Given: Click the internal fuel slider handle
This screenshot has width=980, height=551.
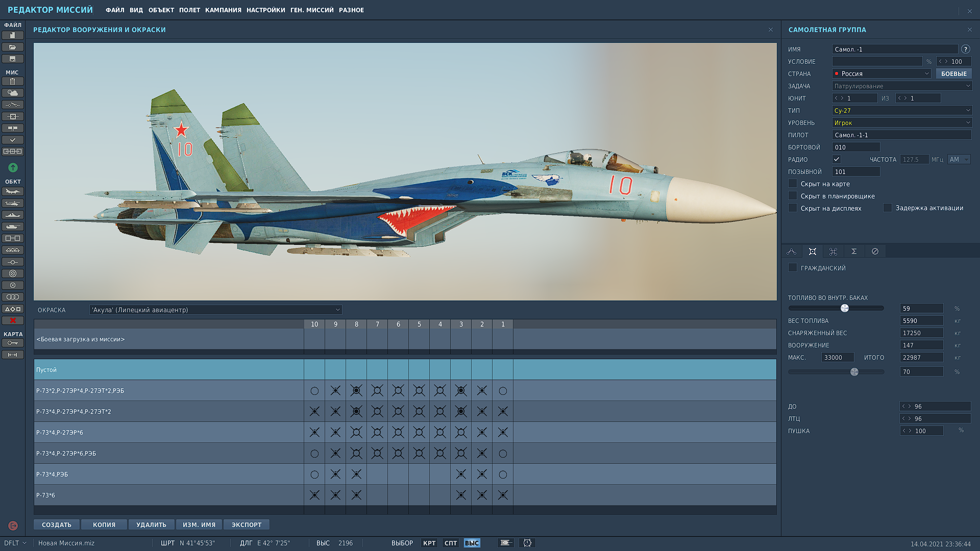Looking at the screenshot, I should (x=845, y=308).
